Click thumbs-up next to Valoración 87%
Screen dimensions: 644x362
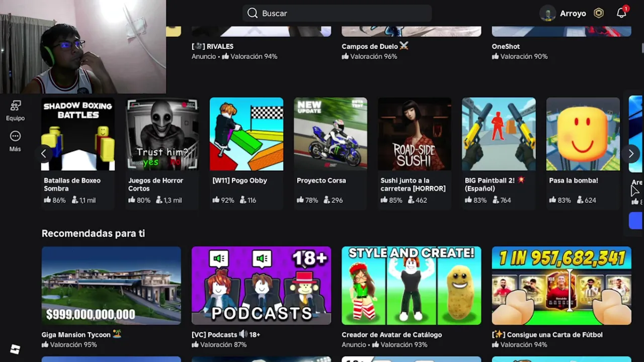click(195, 344)
